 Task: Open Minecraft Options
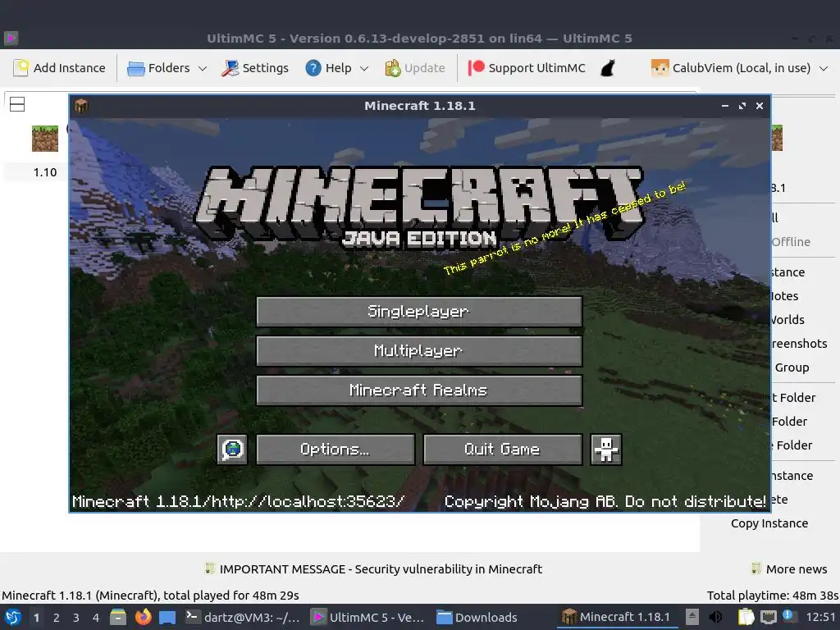[x=336, y=449]
